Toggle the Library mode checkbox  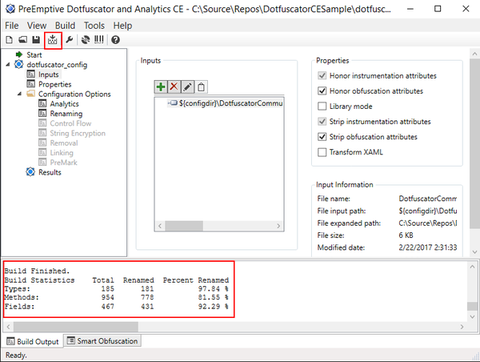[322, 106]
